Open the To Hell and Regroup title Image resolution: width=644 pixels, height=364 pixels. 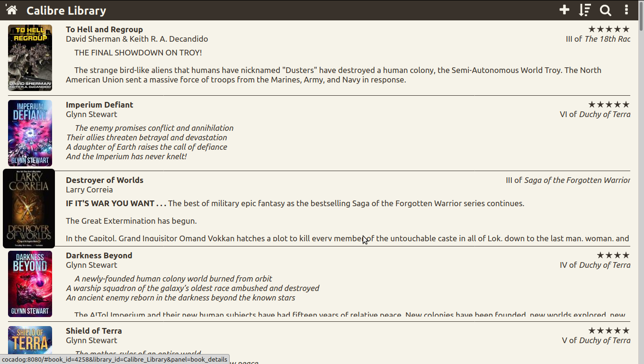(x=104, y=29)
